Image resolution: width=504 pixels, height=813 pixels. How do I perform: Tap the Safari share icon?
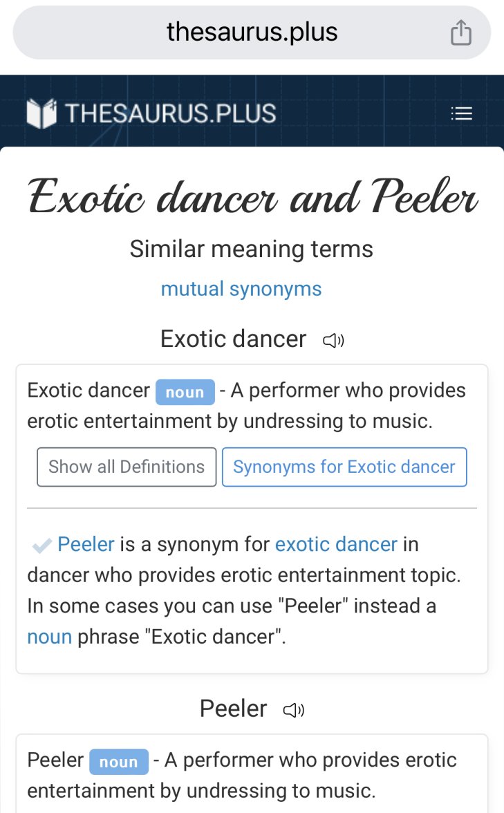tap(460, 32)
